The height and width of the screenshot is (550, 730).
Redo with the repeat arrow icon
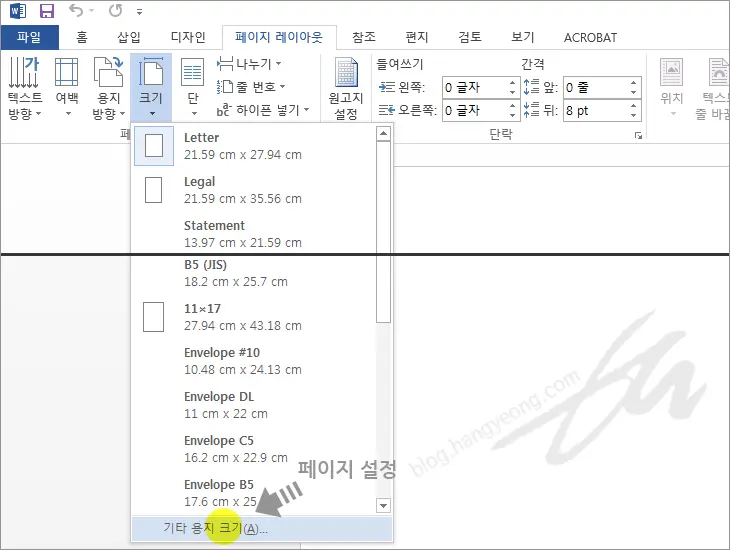point(115,10)
